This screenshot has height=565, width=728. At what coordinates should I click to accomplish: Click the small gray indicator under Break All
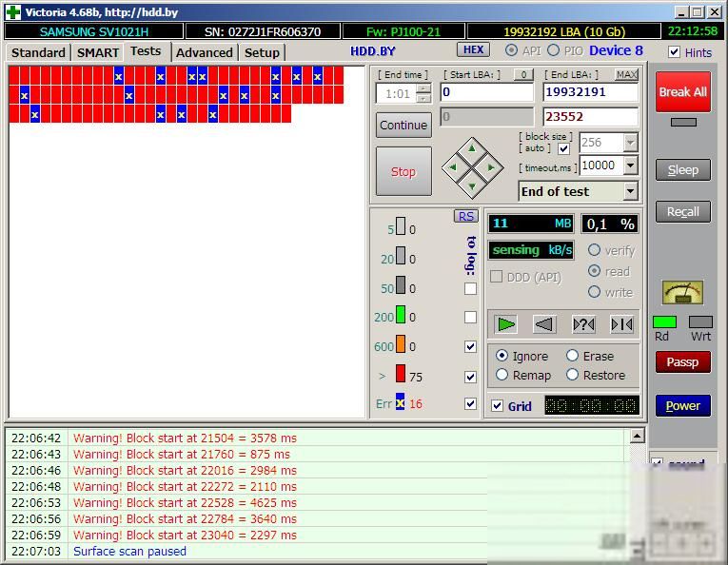[683, 122]
